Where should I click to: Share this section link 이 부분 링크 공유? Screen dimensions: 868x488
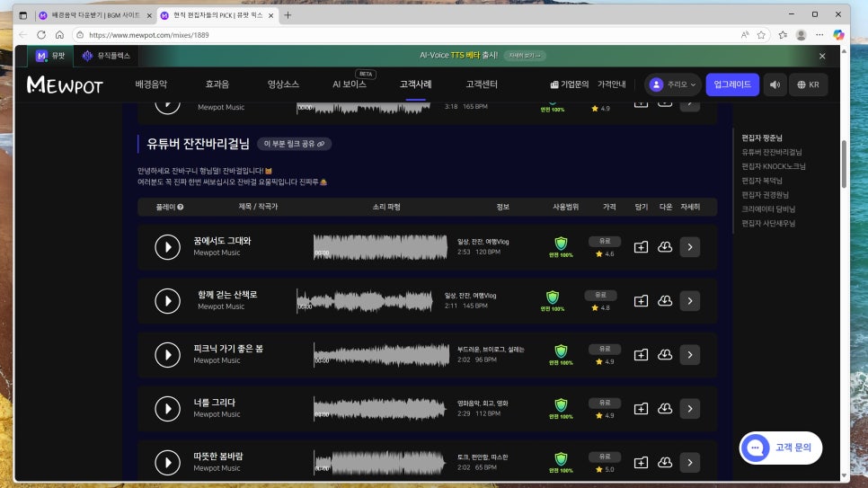[x=294, y=144]
